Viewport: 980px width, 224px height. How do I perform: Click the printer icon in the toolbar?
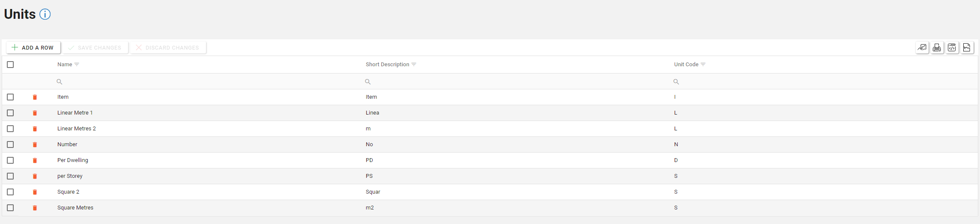937,47
